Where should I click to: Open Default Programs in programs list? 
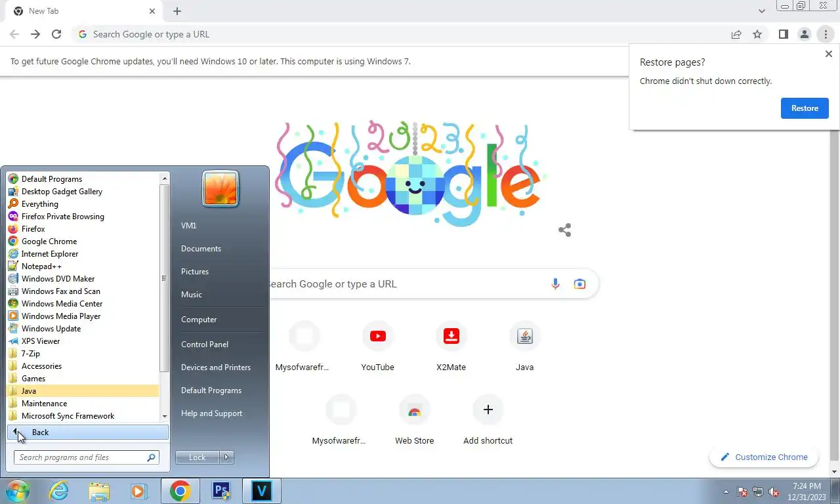83,179
